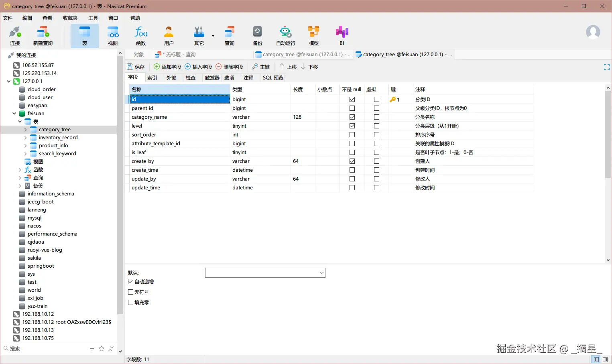Image resolution: width=612 pixels, height=364 pixels.
Task: Expand the inventory_record table node
Action: (25, 138)
